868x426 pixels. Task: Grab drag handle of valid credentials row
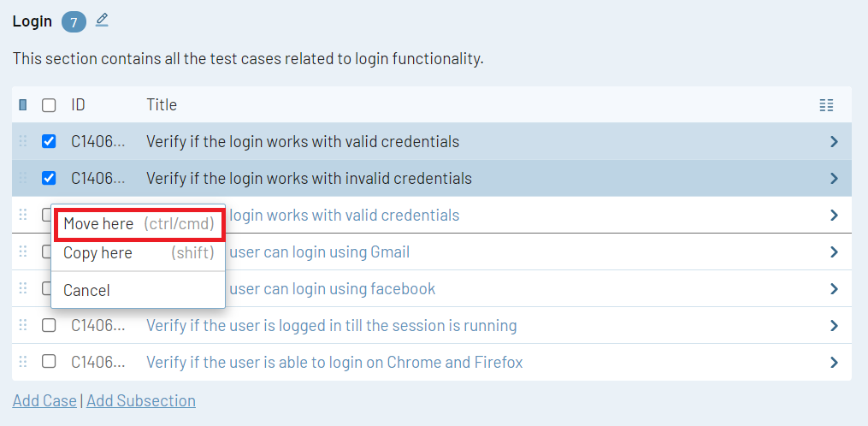[23, 142]
